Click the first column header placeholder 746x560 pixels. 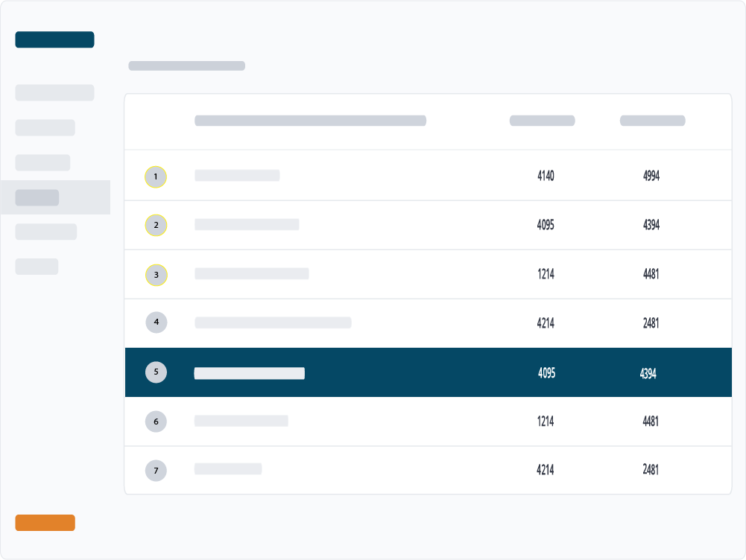tap(310, 120)
